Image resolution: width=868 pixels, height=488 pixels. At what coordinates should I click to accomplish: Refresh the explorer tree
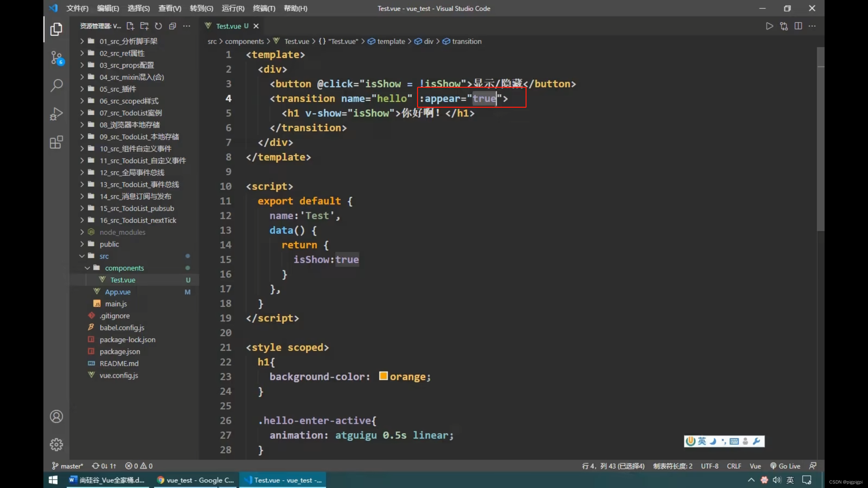(x=158, y=26)
